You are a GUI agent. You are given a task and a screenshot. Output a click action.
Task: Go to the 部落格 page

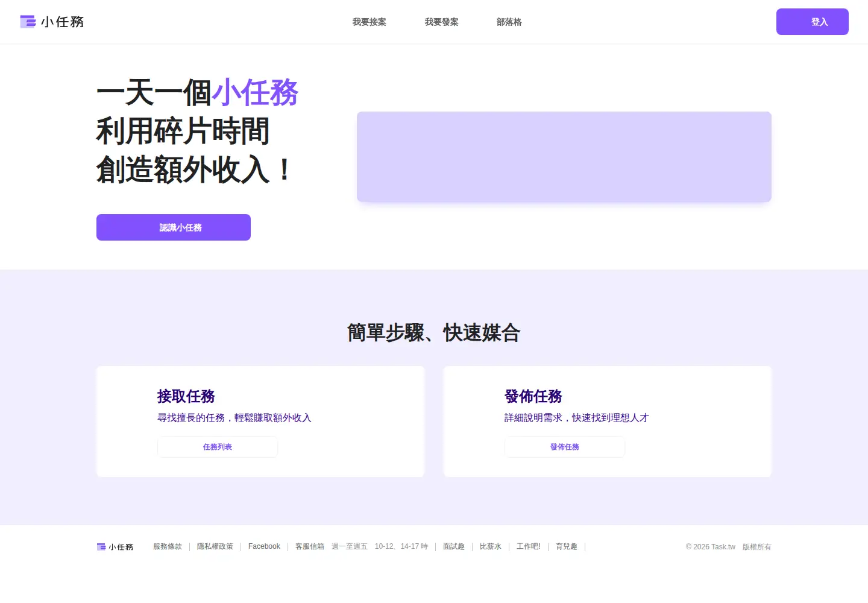tap(509, 22)
